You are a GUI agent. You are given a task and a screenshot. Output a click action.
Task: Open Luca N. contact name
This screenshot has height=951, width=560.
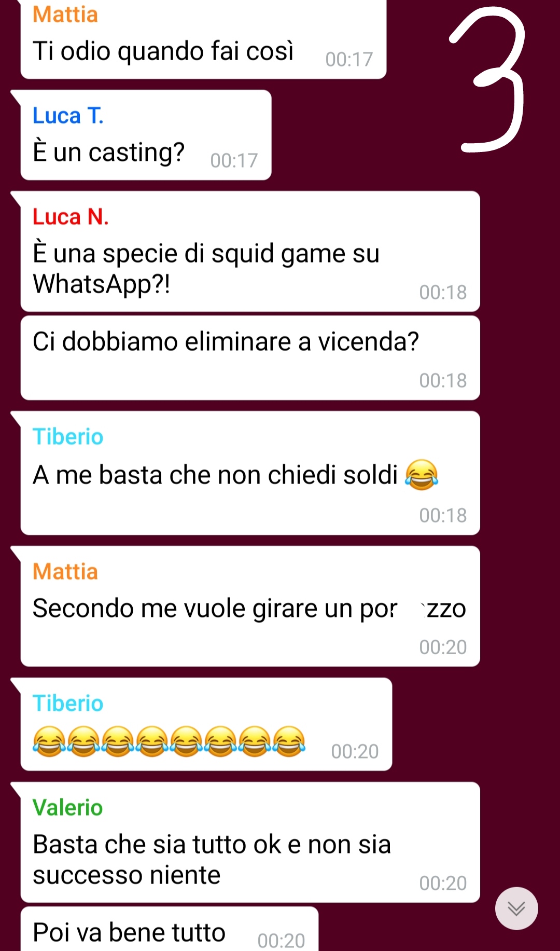pos(71,217)
